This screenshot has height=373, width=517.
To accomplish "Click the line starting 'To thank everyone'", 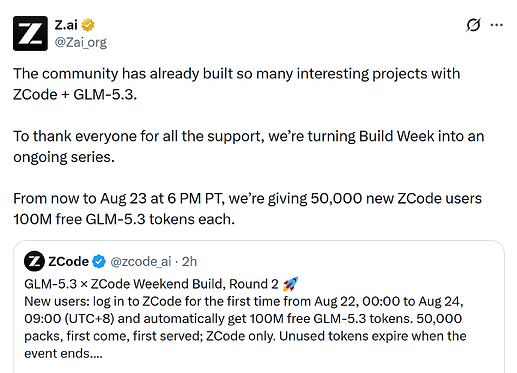I will click(x=249, y=136).
